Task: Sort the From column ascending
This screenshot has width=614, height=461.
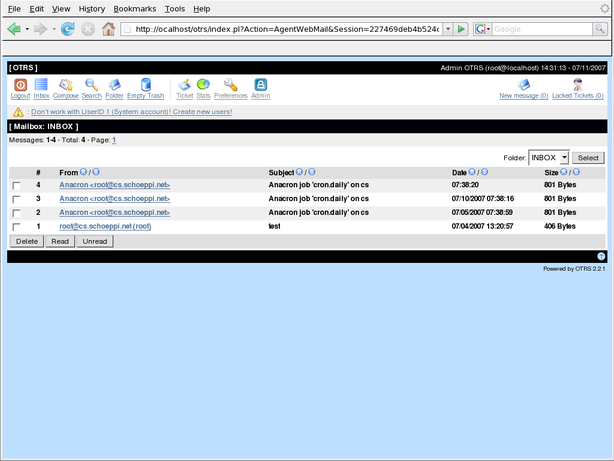Action: (83, 172)
